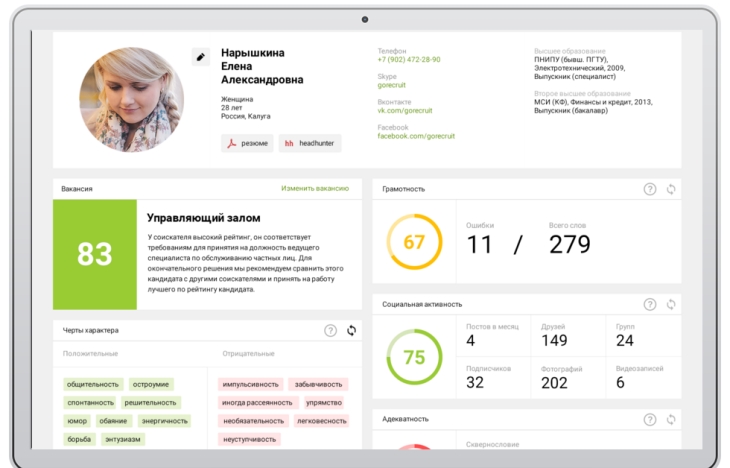
Task: Click the Подписчиков count 32
Action: click(475, 382)
